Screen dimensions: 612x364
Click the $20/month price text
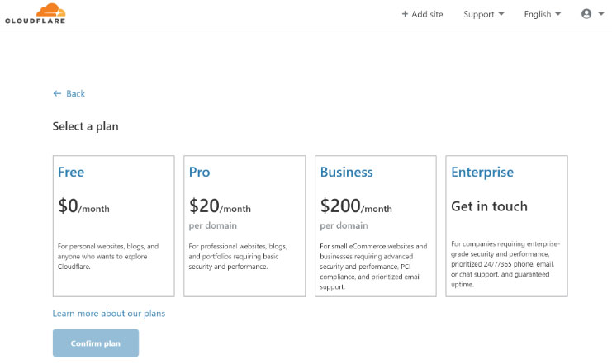(x=220, y=206)
